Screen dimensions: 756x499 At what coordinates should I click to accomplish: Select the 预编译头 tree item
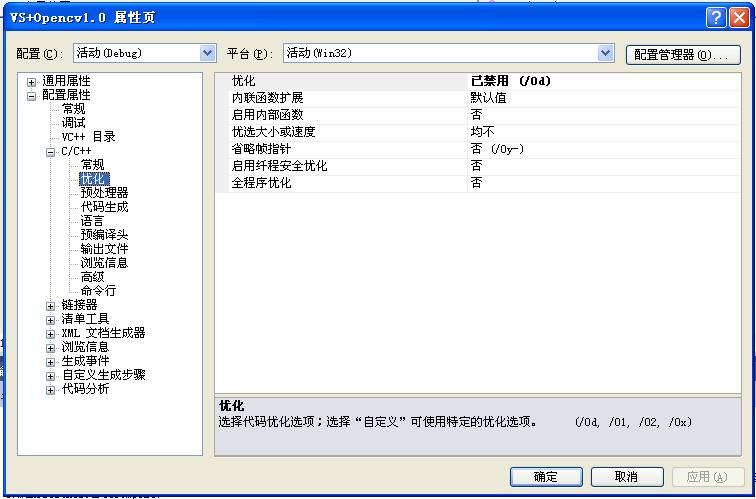click(x=105, y=235)
